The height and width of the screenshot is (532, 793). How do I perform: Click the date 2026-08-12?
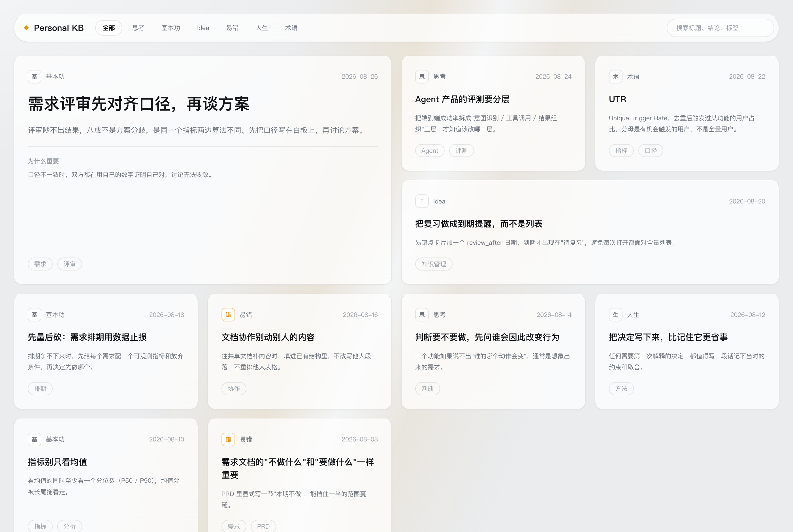(x=748, y=315)
